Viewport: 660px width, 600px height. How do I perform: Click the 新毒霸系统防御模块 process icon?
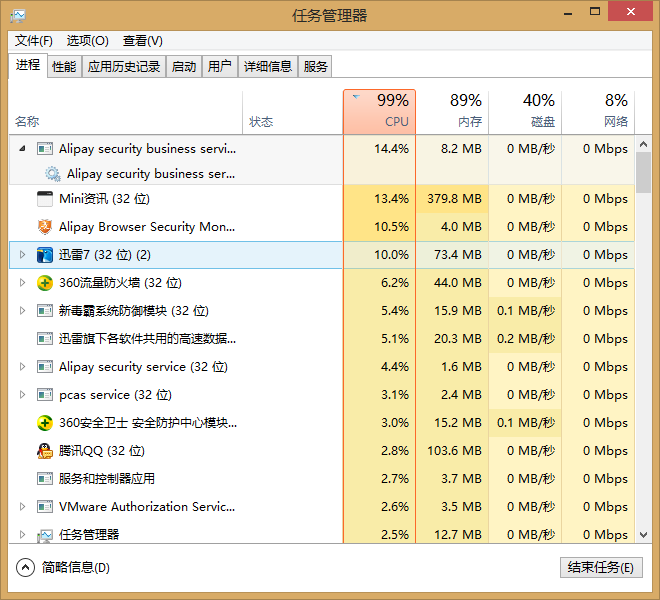coord(45,311)
